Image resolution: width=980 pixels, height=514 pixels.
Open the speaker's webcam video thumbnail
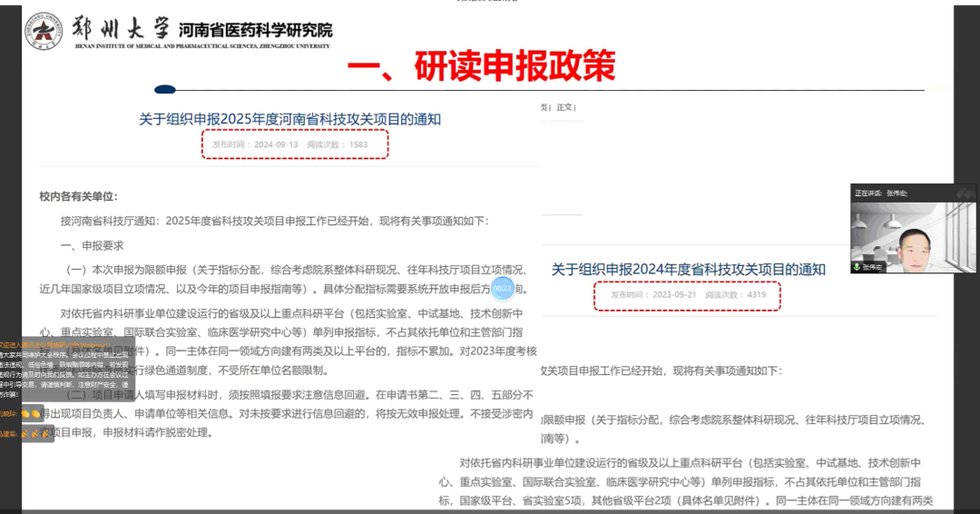point(913,236)
